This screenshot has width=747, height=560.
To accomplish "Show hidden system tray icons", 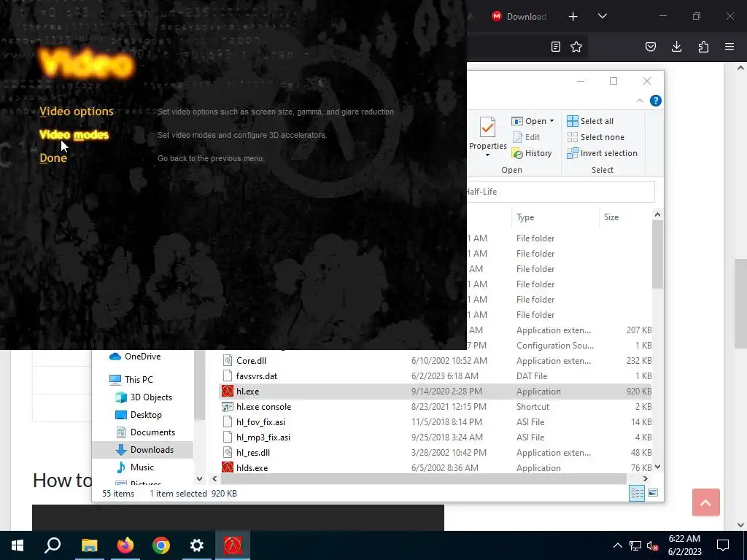I will click(617, 545).
